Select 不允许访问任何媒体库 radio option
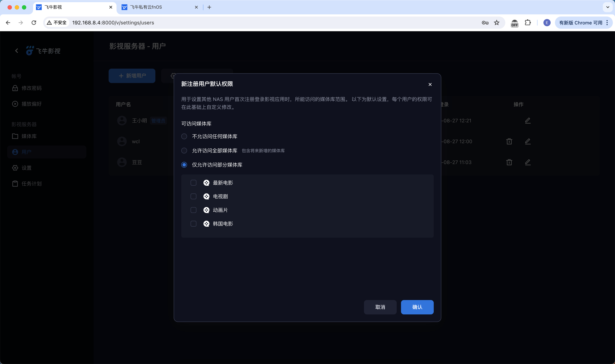 184,136
